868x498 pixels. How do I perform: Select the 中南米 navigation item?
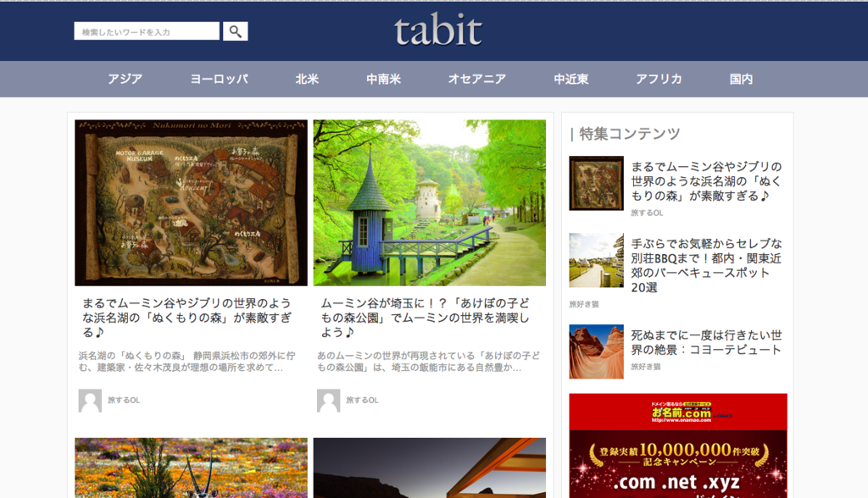coord(384,79)
